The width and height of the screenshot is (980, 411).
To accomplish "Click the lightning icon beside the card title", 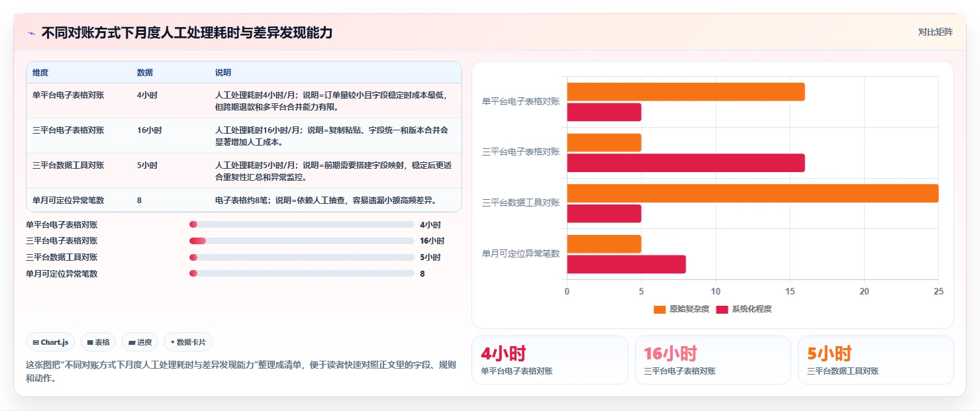I will [31, 33].
